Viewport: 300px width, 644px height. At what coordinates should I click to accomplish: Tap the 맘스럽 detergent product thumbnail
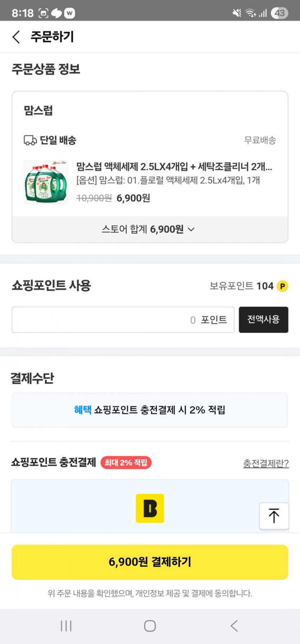[46, 182]
